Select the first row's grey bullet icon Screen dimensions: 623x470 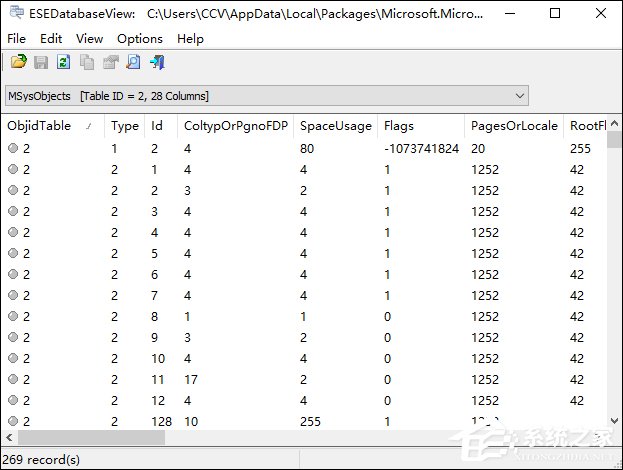13,148
